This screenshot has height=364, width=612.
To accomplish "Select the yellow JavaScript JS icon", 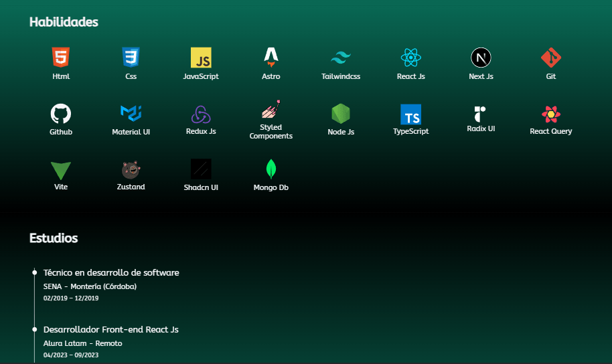I will [201, 58].
